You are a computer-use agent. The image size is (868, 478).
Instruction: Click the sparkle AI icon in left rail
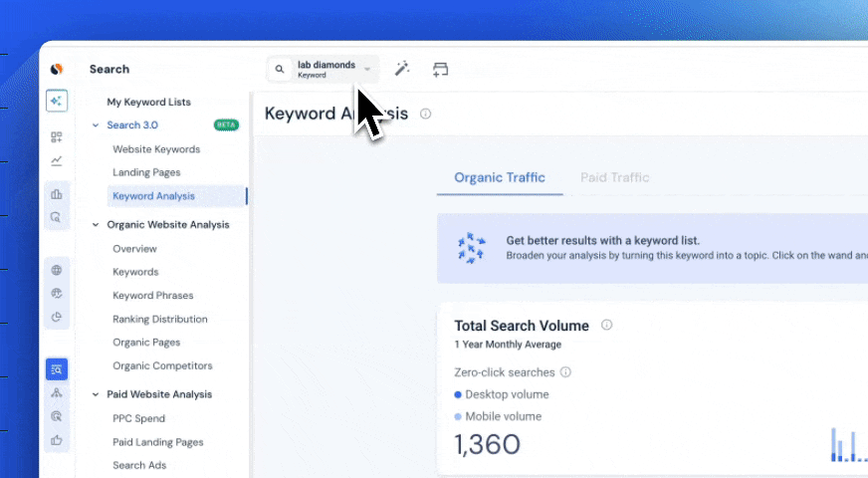(57, 102)
